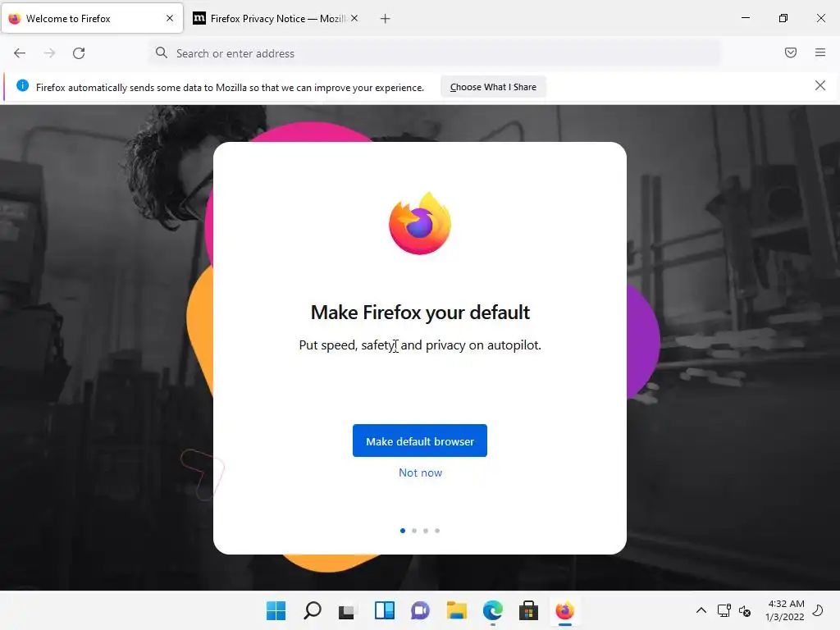Open Task View on the taskbar
This screenshot has height=630, width=840.
(347, 610)
